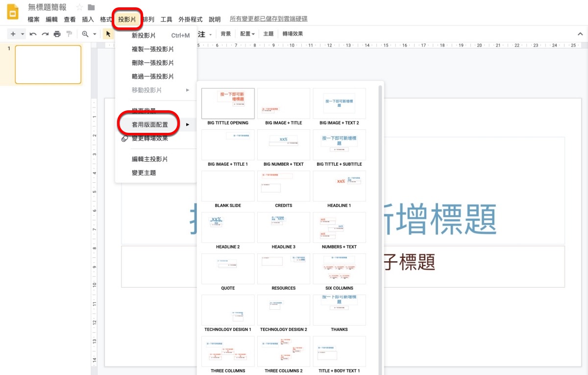Open the 配置 layout dropdown
This screenshot has height=375, width=588.
tap(247, 34)
